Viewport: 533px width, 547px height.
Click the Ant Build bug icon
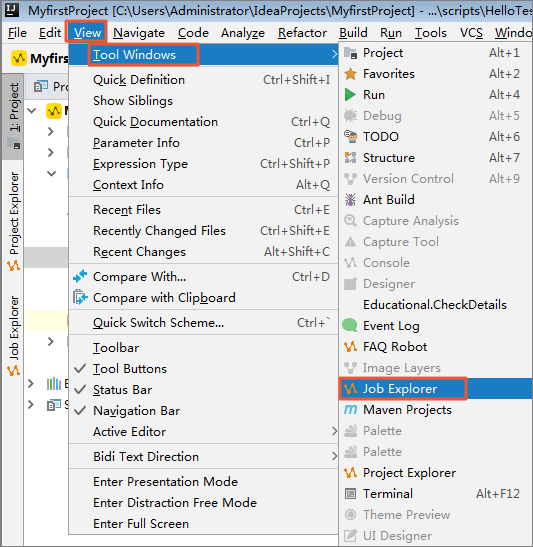click(x=350, y=200)
